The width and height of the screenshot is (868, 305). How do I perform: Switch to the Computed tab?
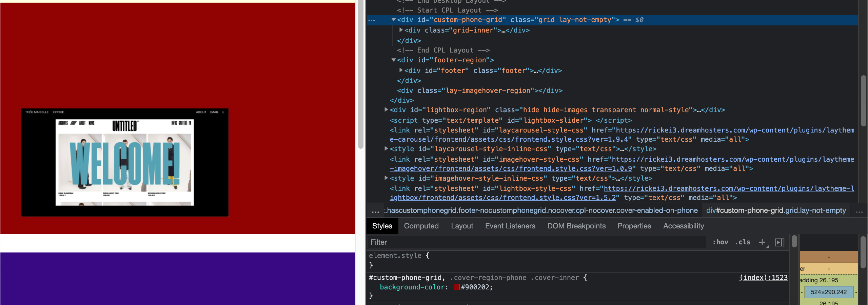(x=421, y=226)
